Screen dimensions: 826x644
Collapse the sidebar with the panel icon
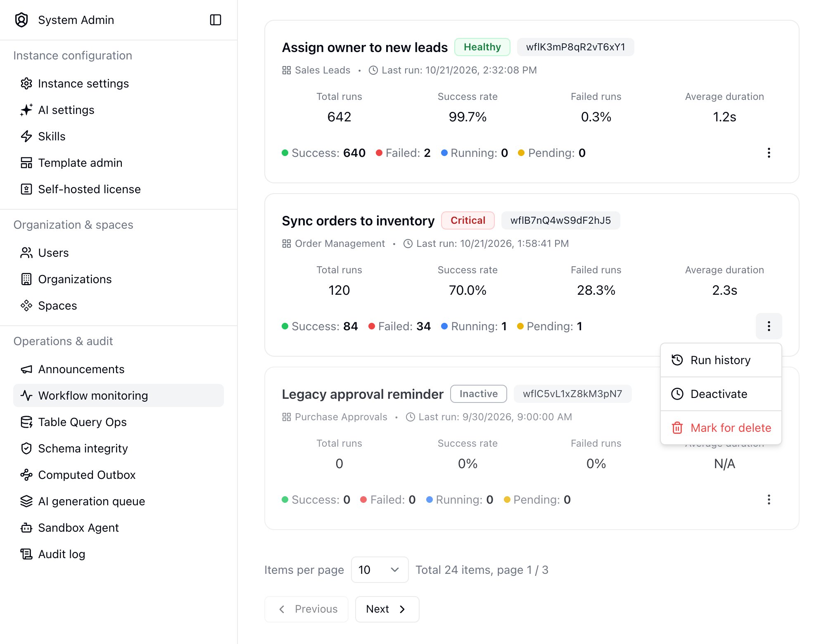[x=216, y=20]
